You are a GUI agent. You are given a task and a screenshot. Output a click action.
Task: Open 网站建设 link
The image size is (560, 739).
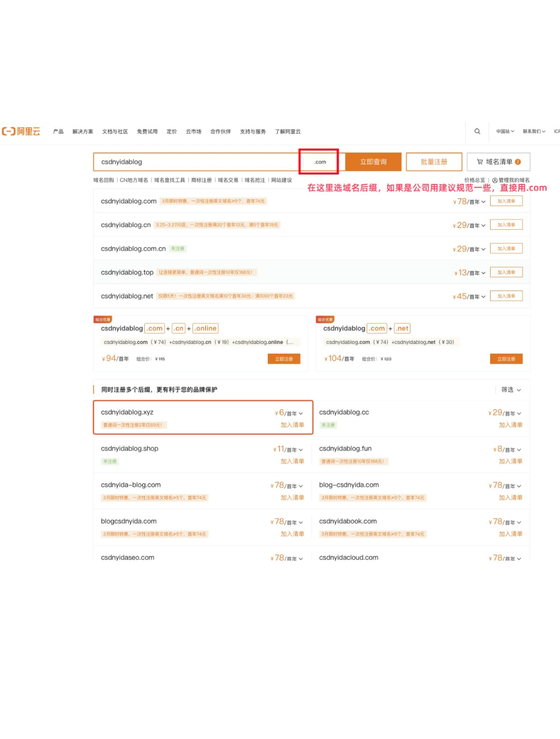coord(281,180)
